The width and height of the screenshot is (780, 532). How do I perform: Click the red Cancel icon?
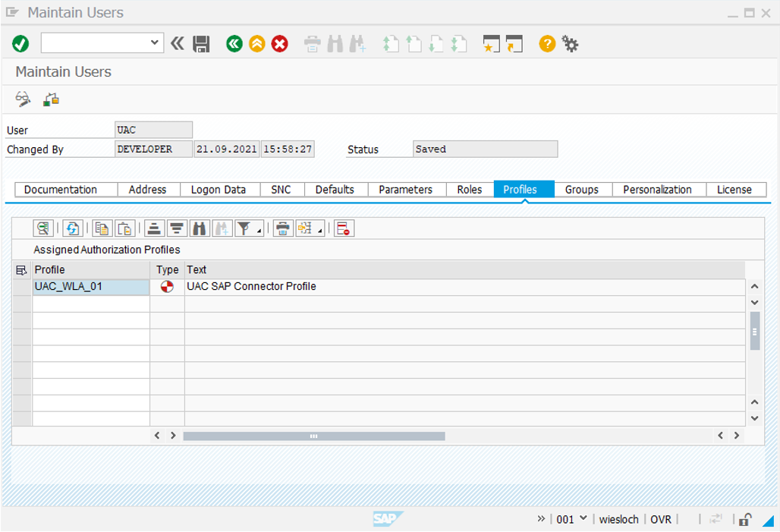coord(280,44)
